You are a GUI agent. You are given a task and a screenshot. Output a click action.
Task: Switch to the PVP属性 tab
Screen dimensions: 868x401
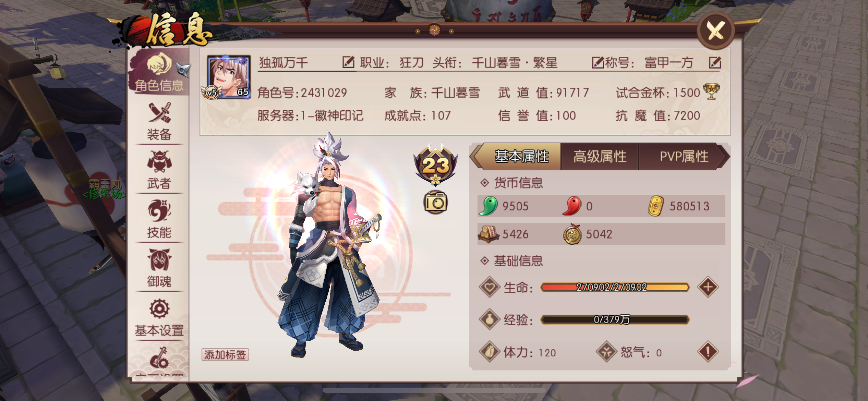[x=684, y=157]
